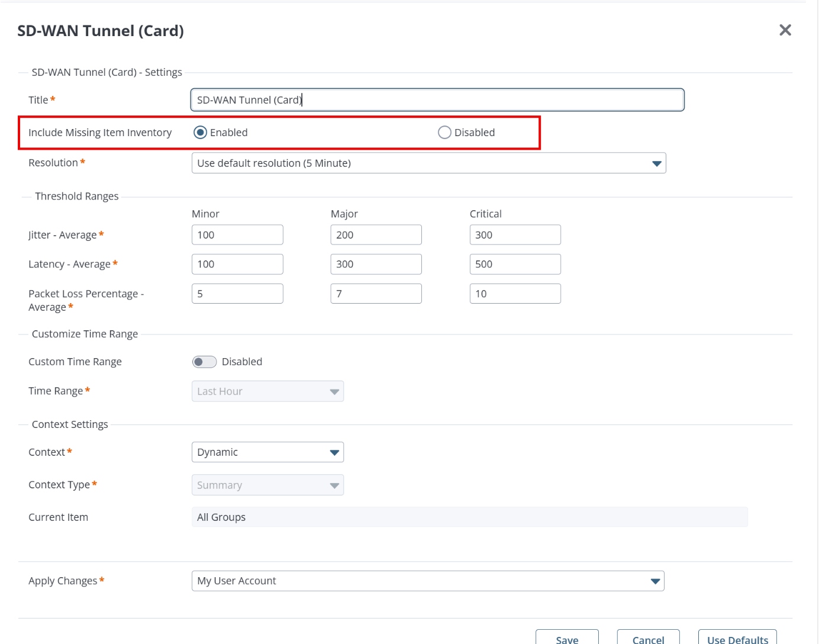Expand the Context dropdown set to Dynamic
This screenshot has width=819, height=644.
click(x=267, y=452)
